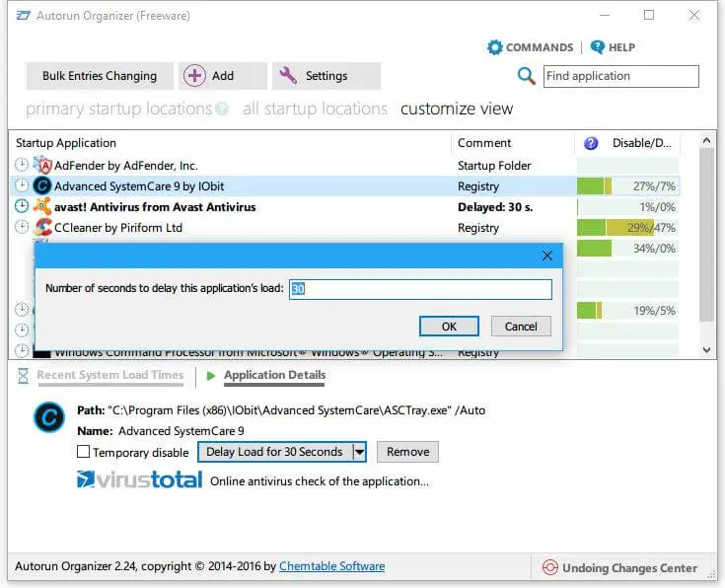Click the question mark icon in column header

pyautogui.click(x=591, y=143)
